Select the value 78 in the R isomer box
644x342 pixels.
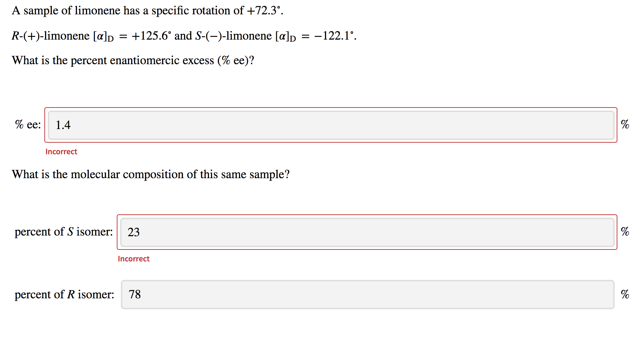click(135, 295)
